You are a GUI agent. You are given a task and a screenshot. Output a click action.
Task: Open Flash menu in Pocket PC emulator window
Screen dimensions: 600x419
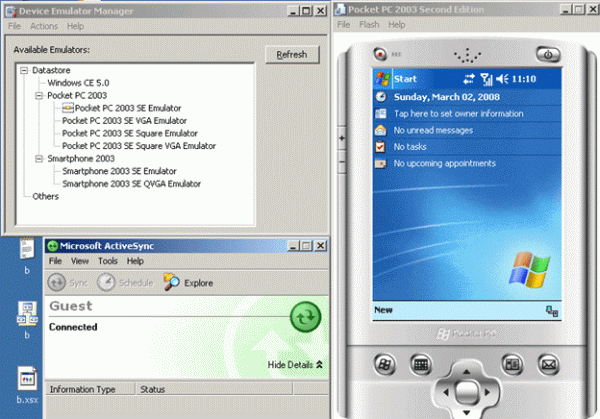[369, 24]
